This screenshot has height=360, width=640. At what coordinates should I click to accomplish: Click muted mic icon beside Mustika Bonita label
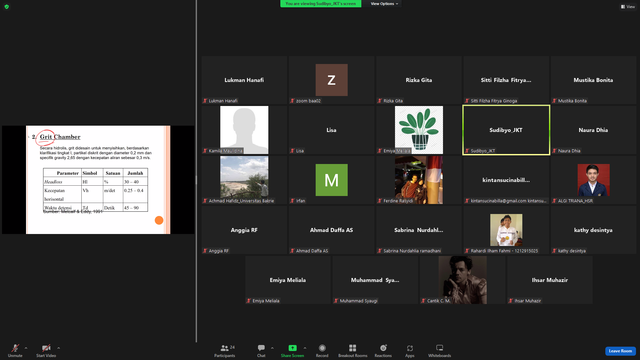pyautogui.click(x=555, y=101)
